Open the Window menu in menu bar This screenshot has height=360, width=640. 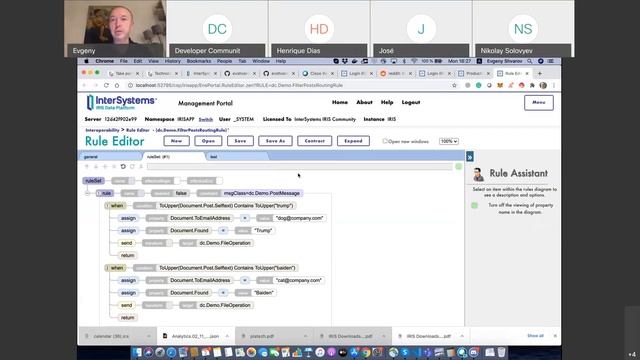coord(261,61)
